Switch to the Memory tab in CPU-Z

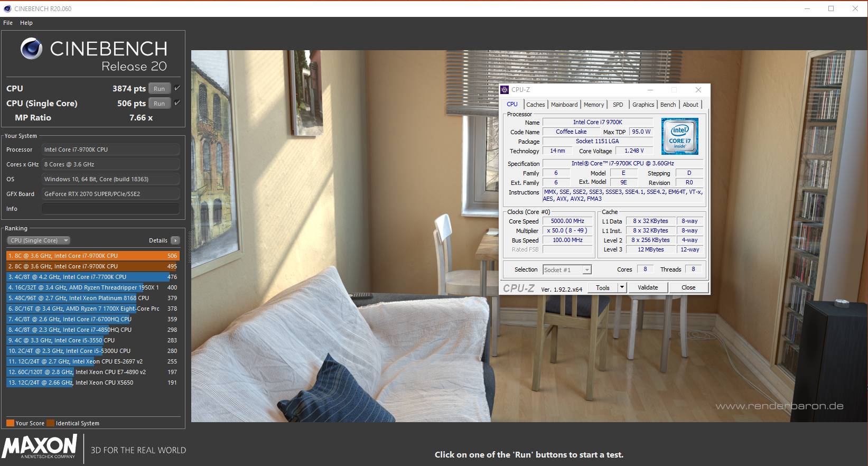[594, 105]
